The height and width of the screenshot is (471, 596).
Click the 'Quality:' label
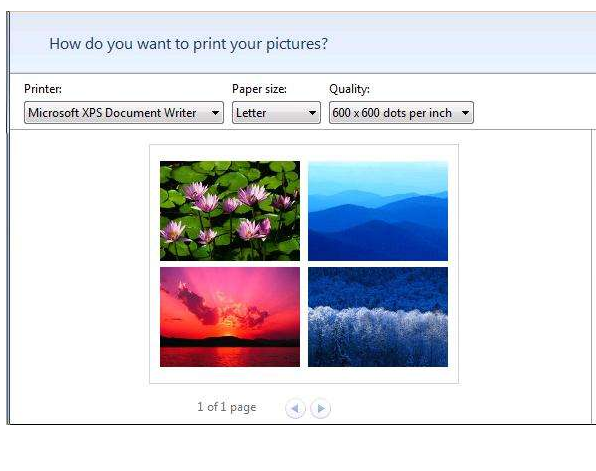click(349, 89)
